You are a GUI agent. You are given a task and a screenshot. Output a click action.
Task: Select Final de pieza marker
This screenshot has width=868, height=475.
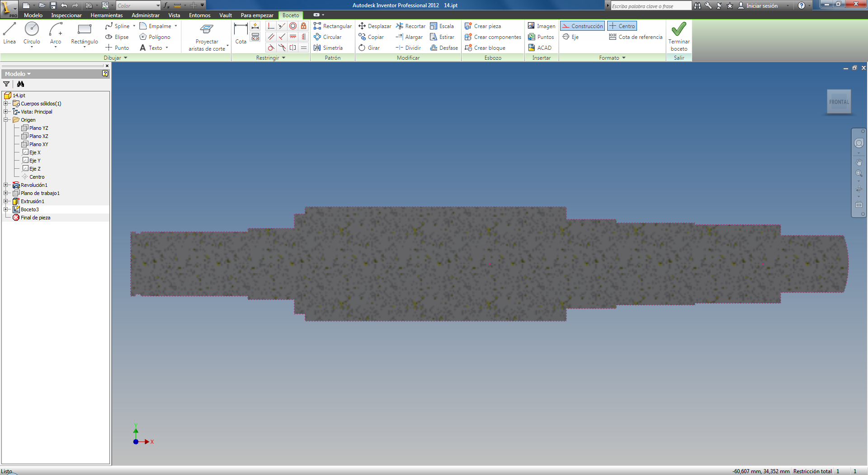tap(32, 218)
